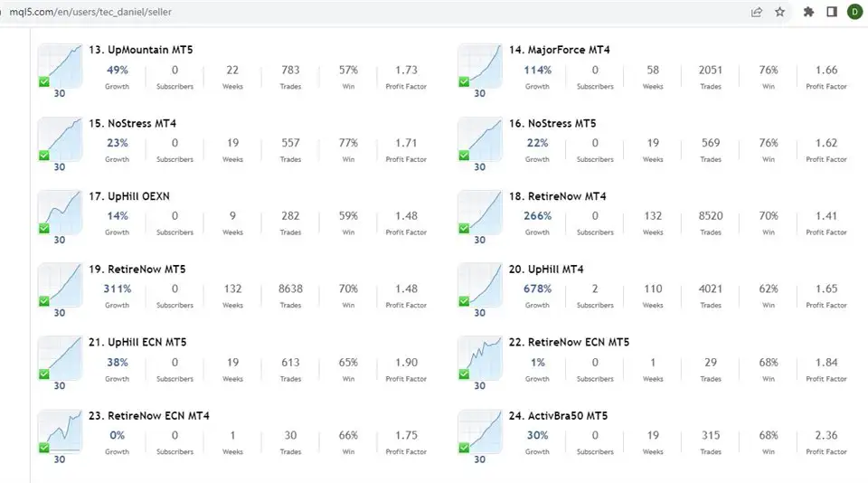Toggle the browser side panel icon
868x483 pixels.
832,13
